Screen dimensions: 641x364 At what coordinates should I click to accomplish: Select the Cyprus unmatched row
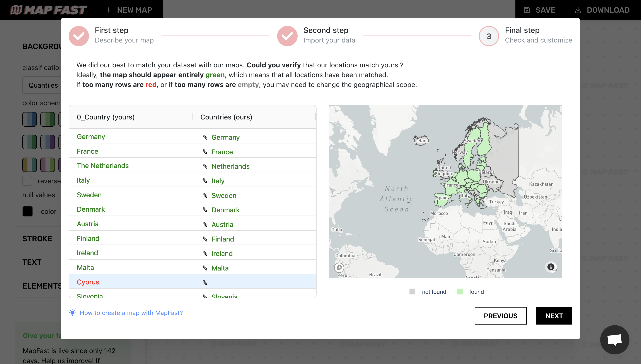point(192,282)
